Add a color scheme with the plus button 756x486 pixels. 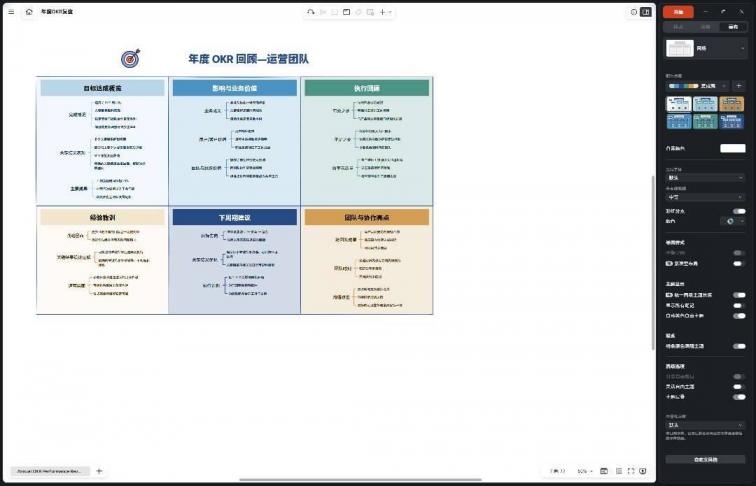click(x=739, y=86)
